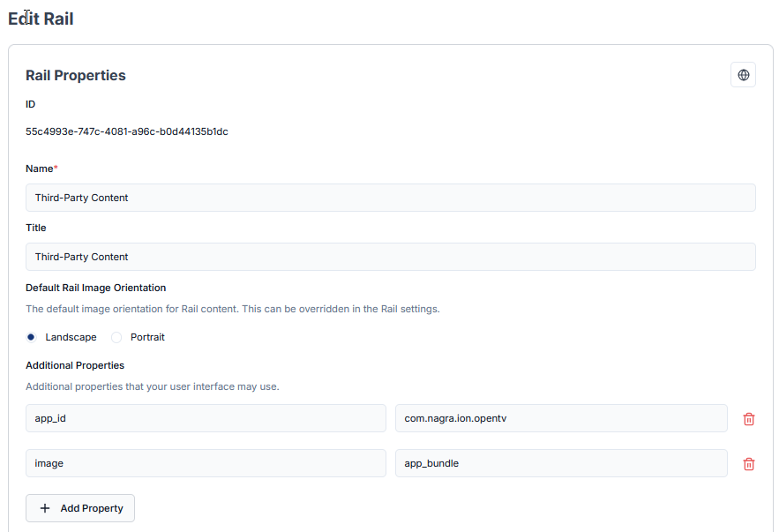This screenshot has width=779, height=532.
Task: Click the Title field label
Action: coord(35,228)
